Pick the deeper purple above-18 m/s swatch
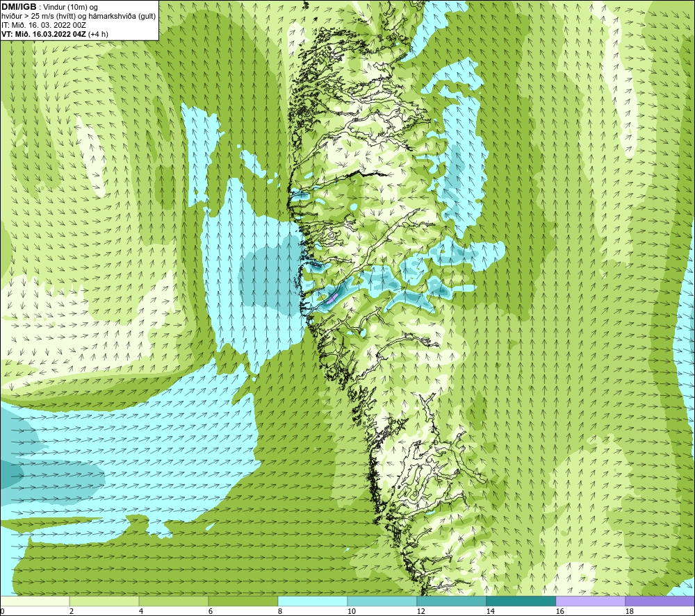This screenshot has width=695, height=616. pos(660,601)
